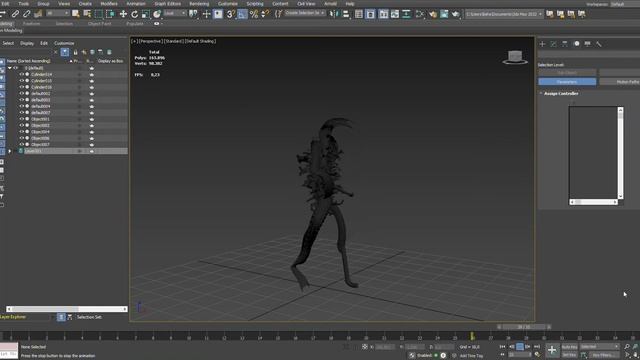
Task: Click the rectangular selection region icon
Action: [x=98, y=14]
